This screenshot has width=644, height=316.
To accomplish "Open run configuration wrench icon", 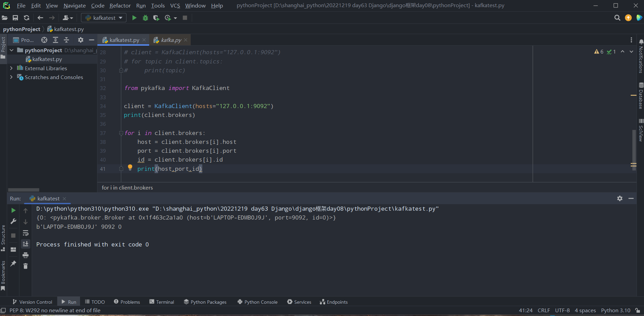I will coord(13,222).
